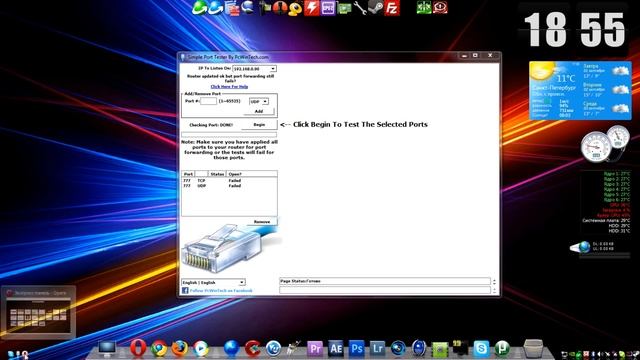Image resolution: width=640 pixels, height=360 pixels.
Task: Launch Firefox from the bottom dock
Action: coord(180,349)
